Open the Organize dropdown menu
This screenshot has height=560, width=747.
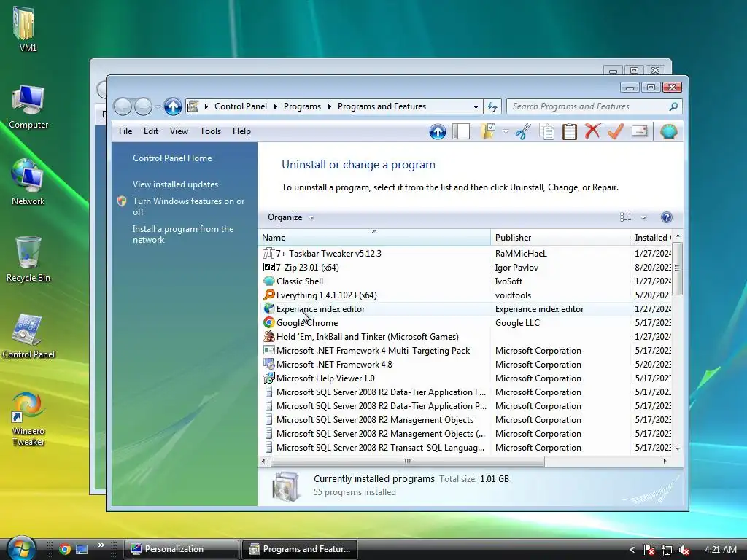coord(290,217)
